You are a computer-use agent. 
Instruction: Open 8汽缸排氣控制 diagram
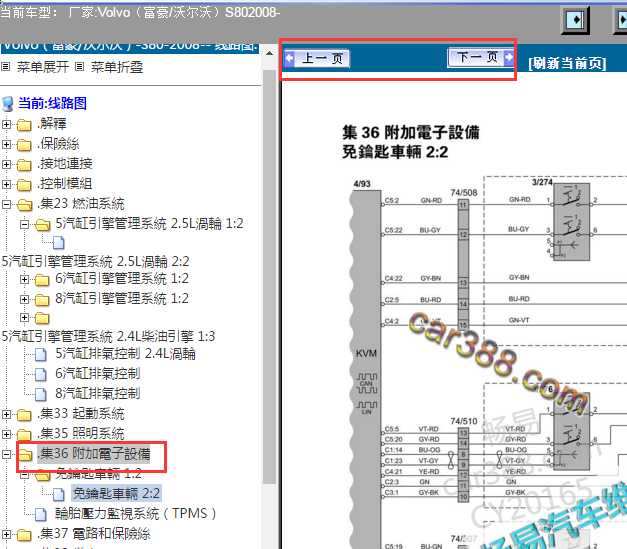click(x=98, y=393)
